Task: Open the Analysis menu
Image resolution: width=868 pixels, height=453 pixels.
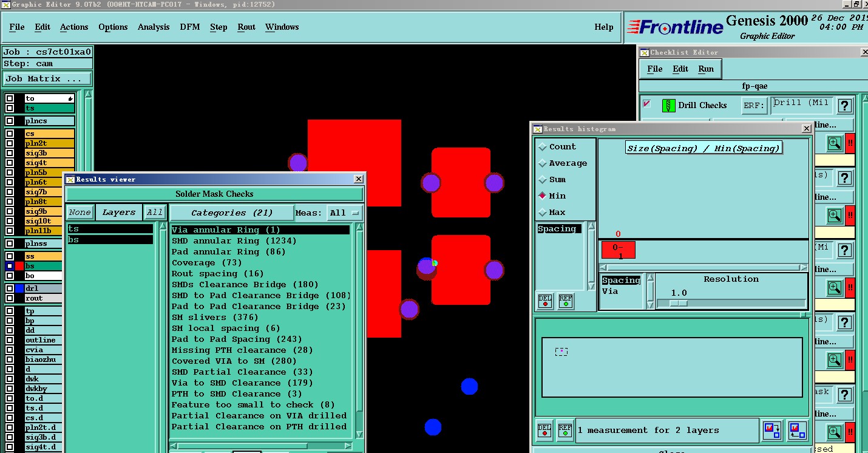Action: pos(154,27)
